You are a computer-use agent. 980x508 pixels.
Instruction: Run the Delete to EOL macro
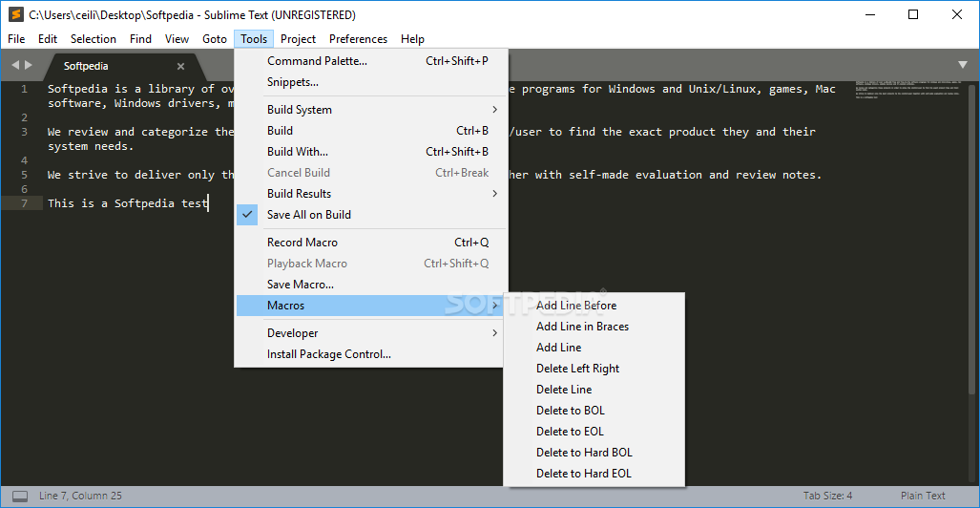click(594, 431)
